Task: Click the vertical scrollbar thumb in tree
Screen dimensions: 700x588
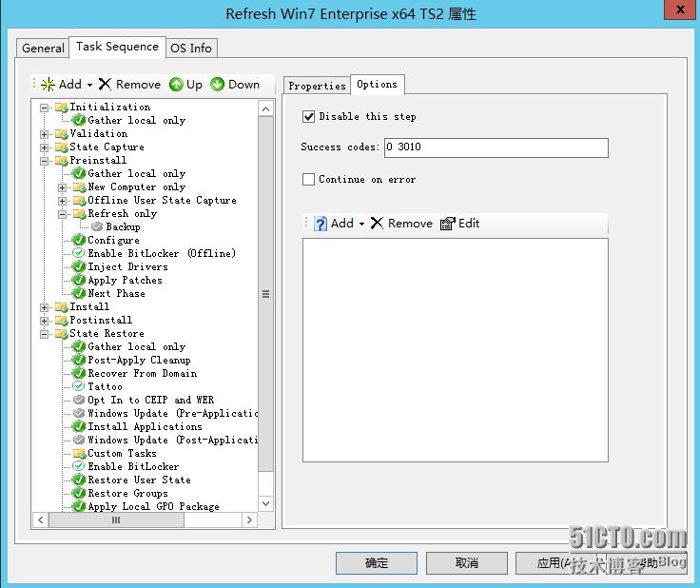Action: point(265,294)
